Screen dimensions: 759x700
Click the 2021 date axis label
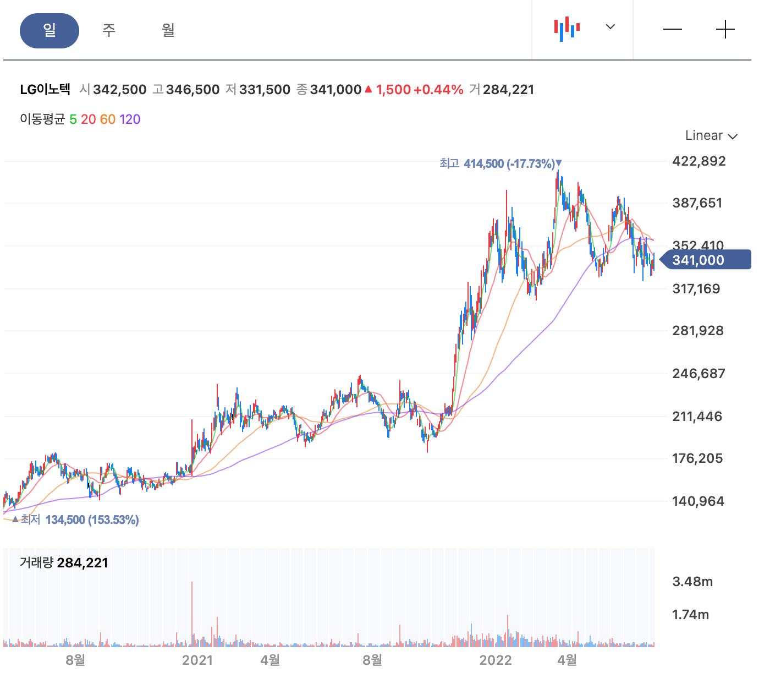197,660
